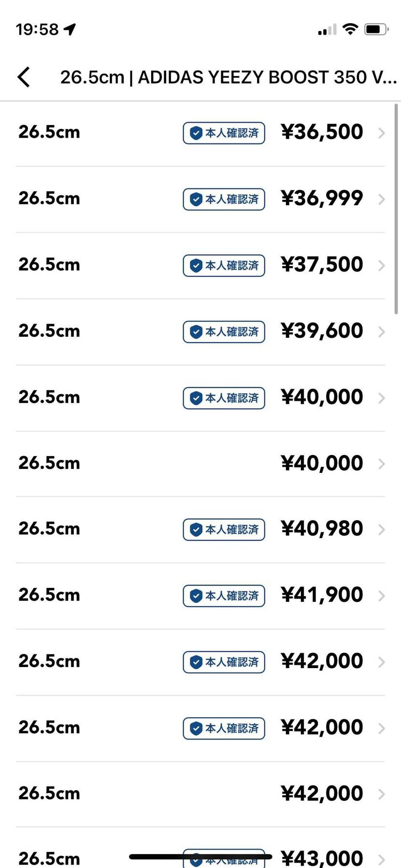The image size is (401, 868).
Task: Tap the verified badge beside ¥36,999
Action: (x=224, y=199)
